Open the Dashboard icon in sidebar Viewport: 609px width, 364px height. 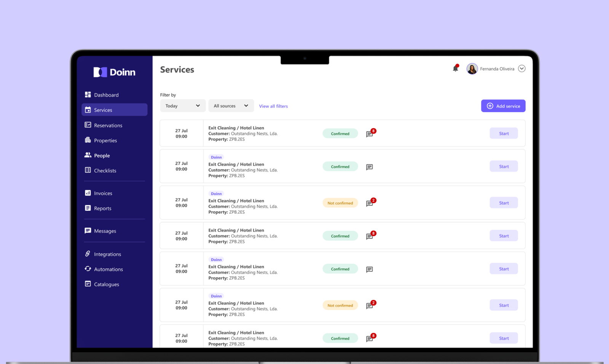point(88,94)
